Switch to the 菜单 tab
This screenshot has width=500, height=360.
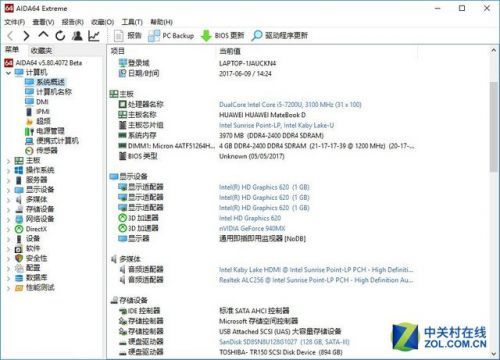coord(12,50)
